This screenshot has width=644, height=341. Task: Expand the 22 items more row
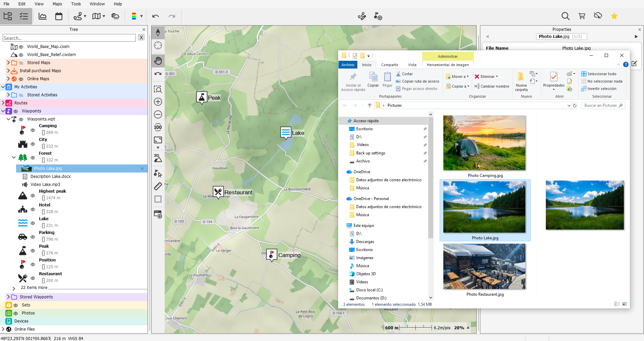pyautogui.click(x=14, y=288)
